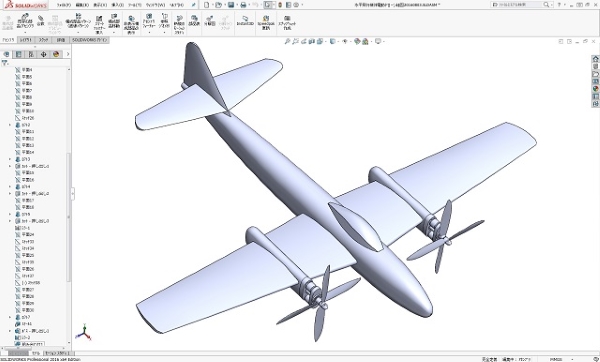
Task: Open the ConfigurationManager tab icon
Action: pyautogui.click(x=31, y=54)
